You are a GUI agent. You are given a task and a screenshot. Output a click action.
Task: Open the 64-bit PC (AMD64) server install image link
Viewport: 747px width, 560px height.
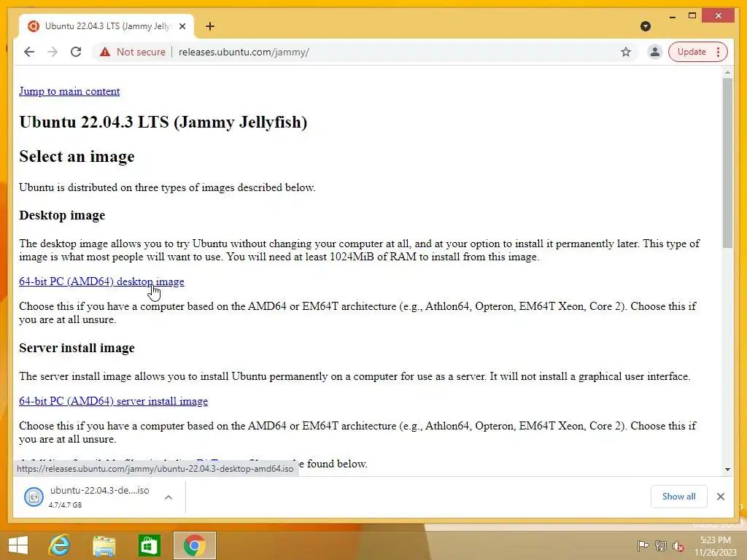click(x=113, y=401)
